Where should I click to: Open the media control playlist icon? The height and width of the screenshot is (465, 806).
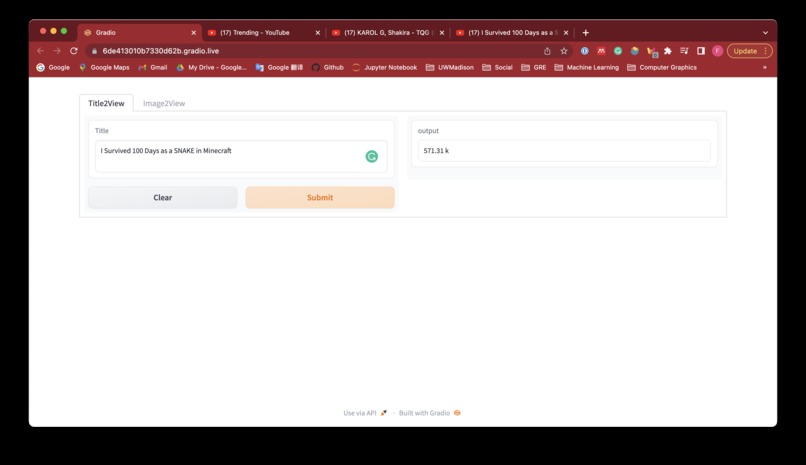pos(684,51)
